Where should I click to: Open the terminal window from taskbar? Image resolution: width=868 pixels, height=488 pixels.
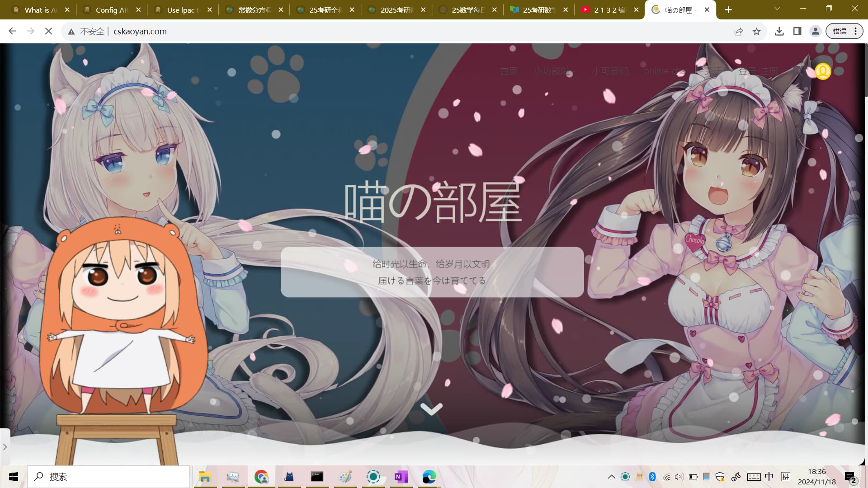click(317, 477)
